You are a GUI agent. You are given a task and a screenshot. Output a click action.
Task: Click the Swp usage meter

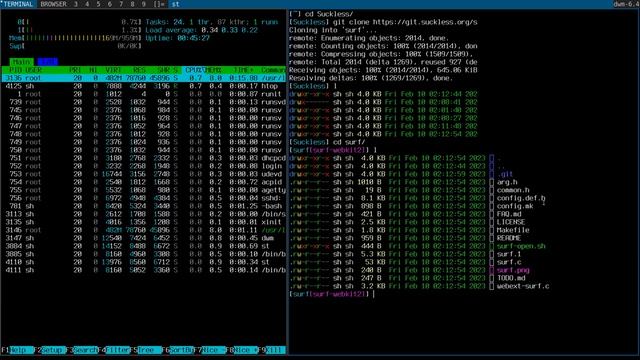(76, 46)
